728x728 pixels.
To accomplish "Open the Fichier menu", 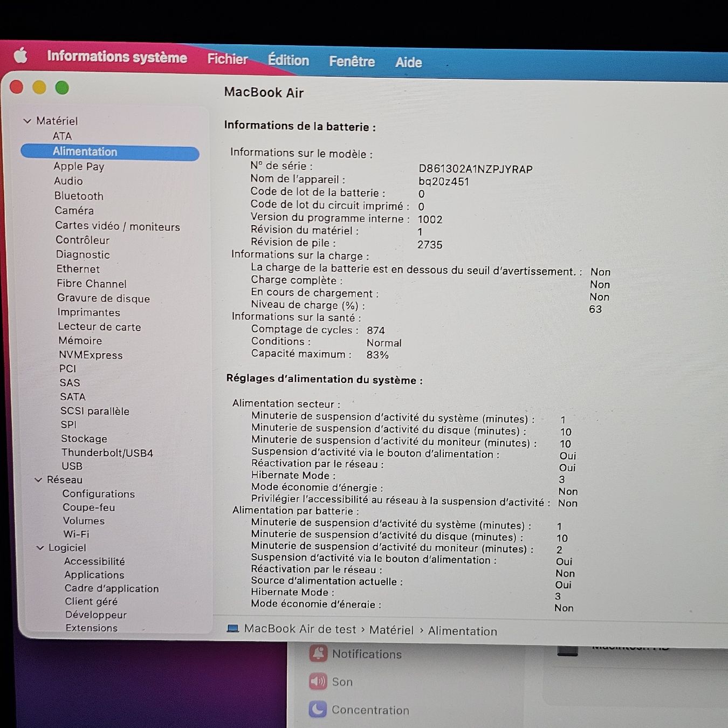I will click(228, 59).
